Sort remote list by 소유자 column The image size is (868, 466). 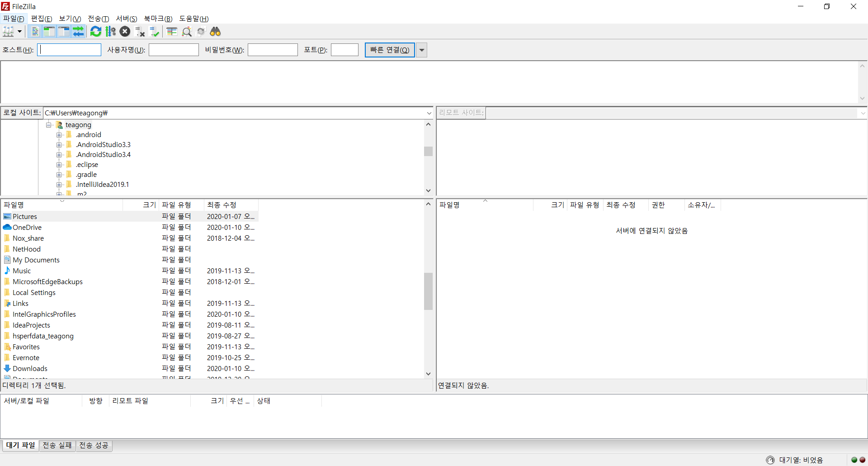(x=703, y=205)
